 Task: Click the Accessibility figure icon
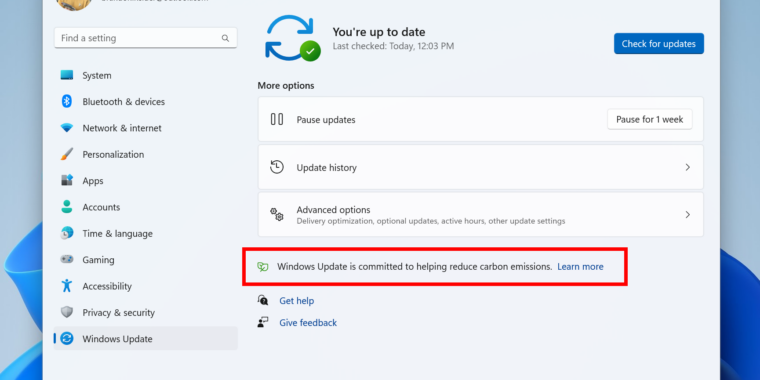67,286
